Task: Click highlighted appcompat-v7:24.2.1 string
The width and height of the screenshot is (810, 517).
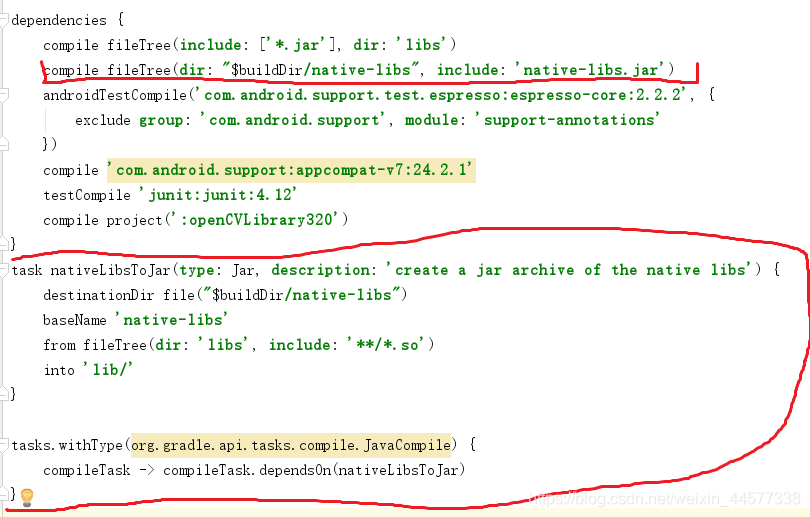Action: [x=291, y=170]
